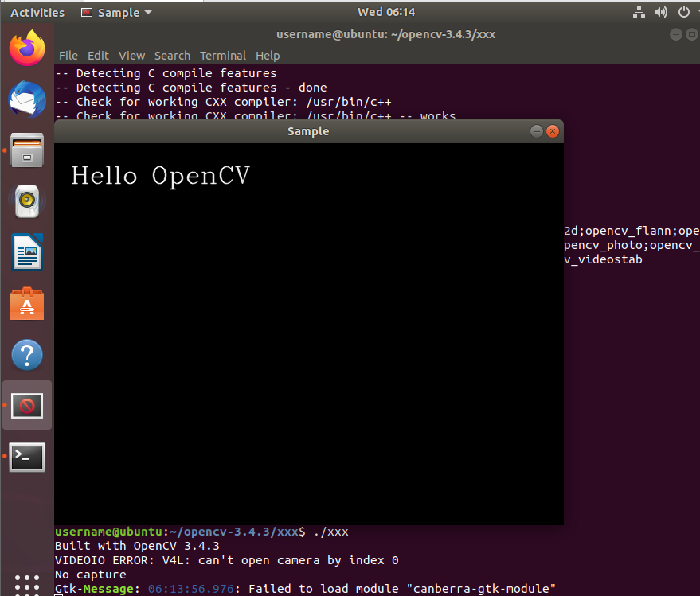Switch to Terminal via dock icon
Image resolution: width=700 pixels, height=596 pixels.
click(27, 457)
